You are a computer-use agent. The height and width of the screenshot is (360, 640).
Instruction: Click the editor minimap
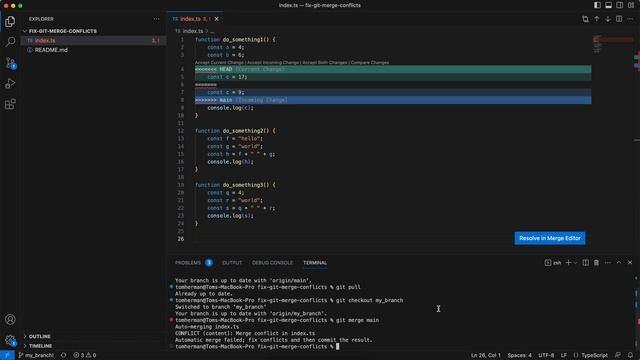click(x=613, y=45)
